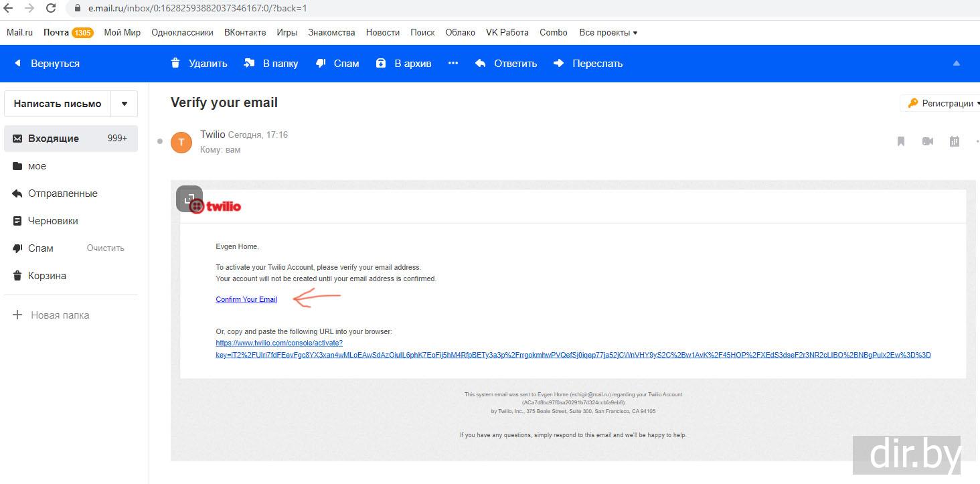Screen dimensions: 980x484
Task: Toggle the unread dot beside Twilio sender
Action: coord(159,141)
